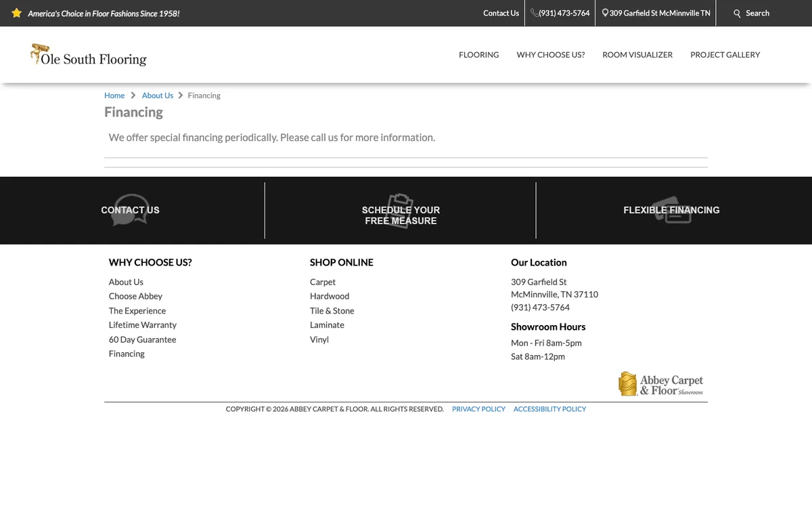Click the map pin icon beside 309 Garfield St
The width and height of the screenshot is (812, 508).
pyautogui.click(x=605, y=13)
